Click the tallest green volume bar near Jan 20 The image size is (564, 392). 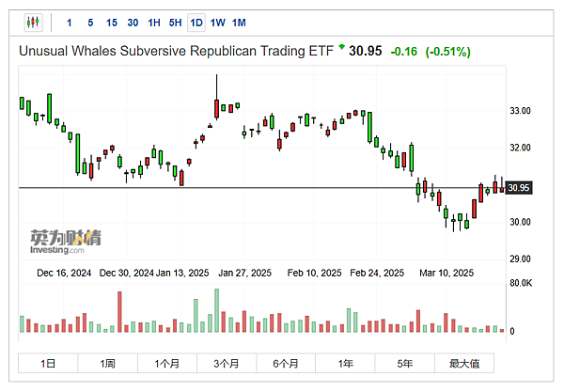click(216, 310)
